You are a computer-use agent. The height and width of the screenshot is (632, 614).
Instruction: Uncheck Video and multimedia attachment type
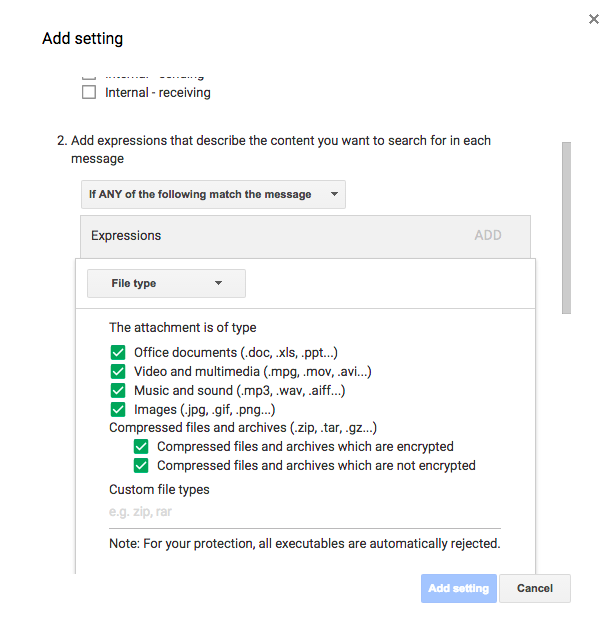[117, 372]
